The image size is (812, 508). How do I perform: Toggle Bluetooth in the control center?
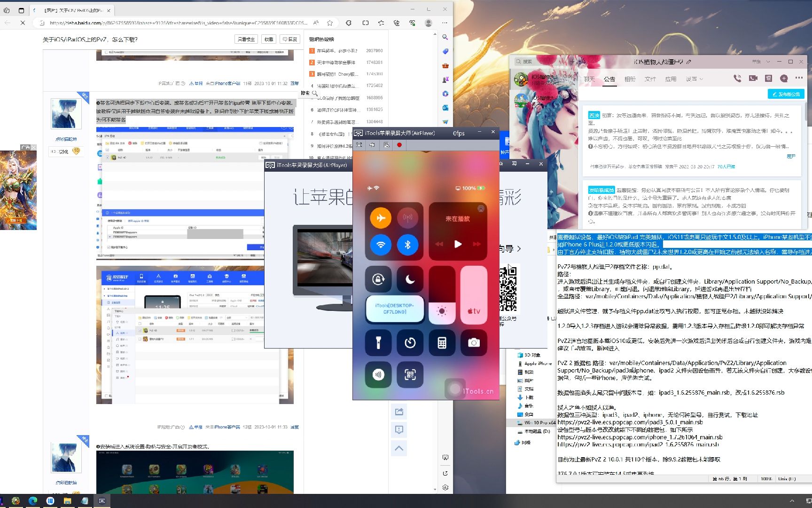click(408, 245)
